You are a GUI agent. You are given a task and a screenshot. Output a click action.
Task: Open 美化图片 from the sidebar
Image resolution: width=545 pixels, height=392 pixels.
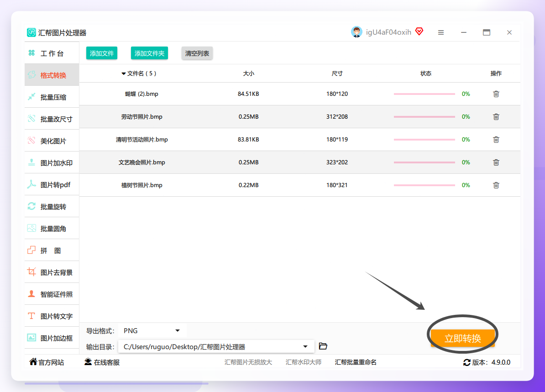click(x=52, y=141)
